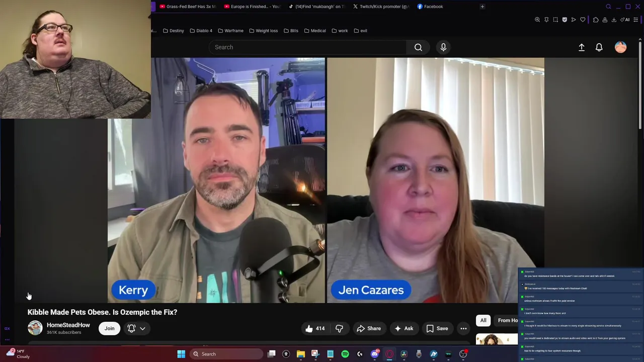
Task: Select the From HomeSteadHow filter chip
Action: pos(506,320)
